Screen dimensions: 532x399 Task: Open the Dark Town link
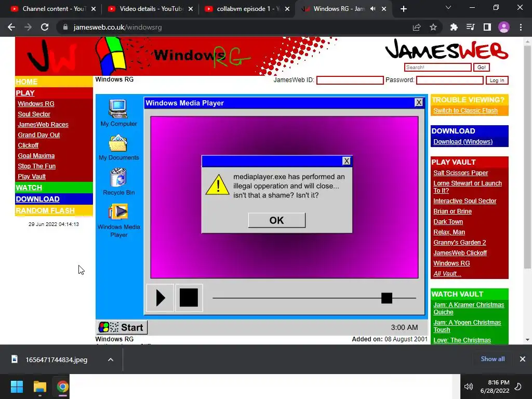(448, 221)
